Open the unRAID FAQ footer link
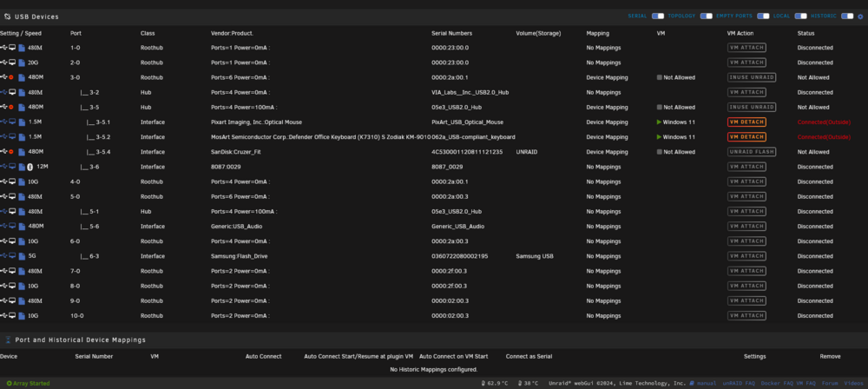This screenshot has height=389, width=868. pyautogui.click(x=739, y=384)
